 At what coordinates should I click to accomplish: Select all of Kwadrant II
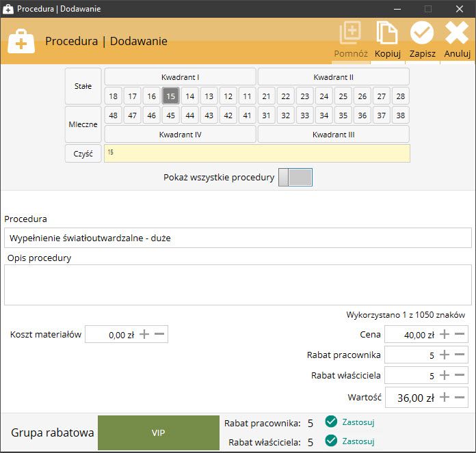point(333,77)
